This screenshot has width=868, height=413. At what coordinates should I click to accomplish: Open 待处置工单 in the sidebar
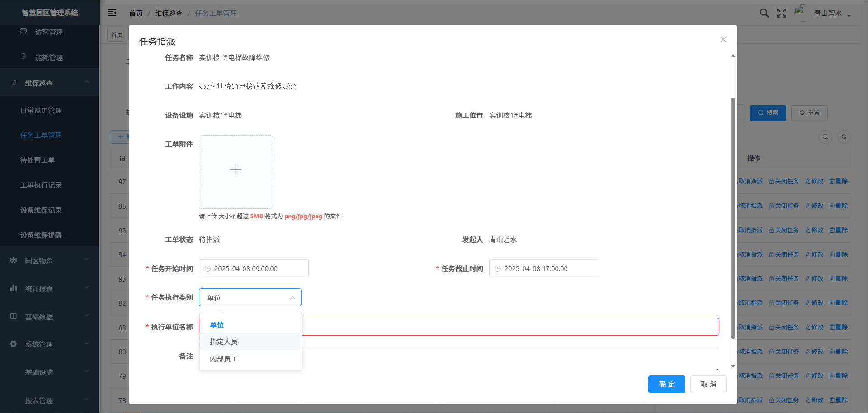tap(38, 160)
